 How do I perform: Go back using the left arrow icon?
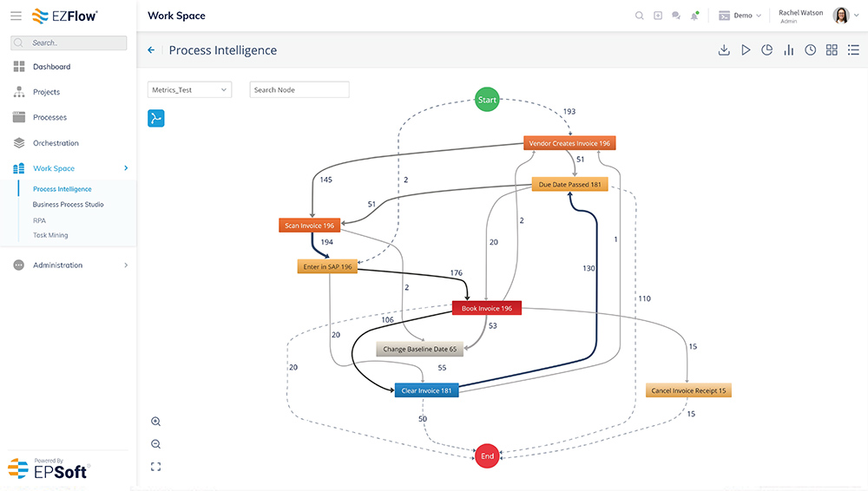(151, 49)
